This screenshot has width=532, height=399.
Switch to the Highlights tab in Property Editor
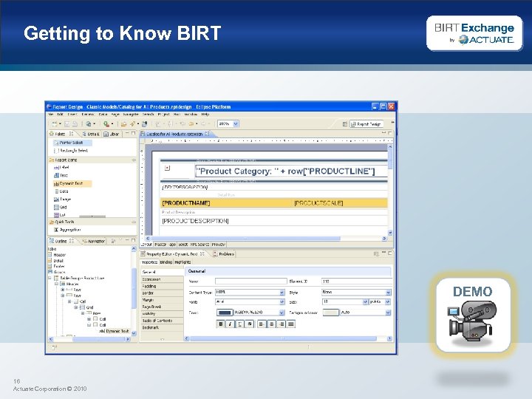(x=183, y=262)
